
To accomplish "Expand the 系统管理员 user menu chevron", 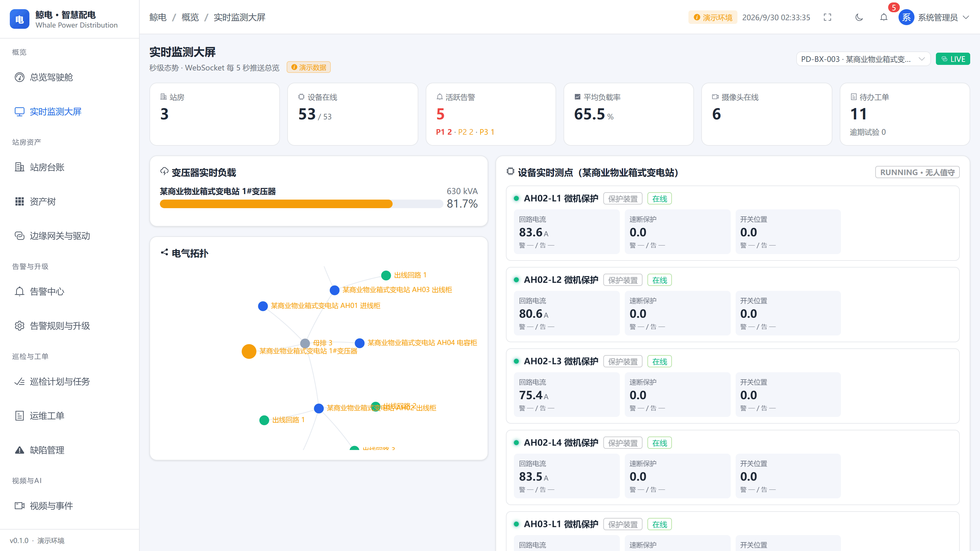I will (x=966, y=17).
